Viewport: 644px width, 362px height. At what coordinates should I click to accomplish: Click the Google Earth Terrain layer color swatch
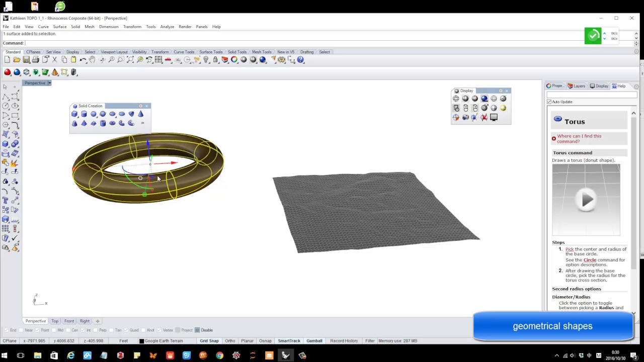click(141, 341)
